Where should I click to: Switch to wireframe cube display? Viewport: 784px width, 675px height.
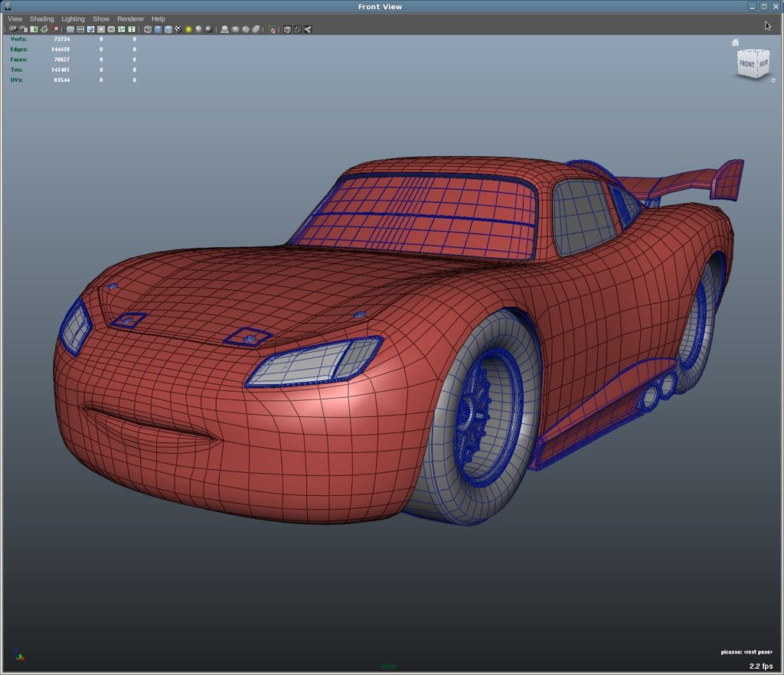[x=148, y=30]
